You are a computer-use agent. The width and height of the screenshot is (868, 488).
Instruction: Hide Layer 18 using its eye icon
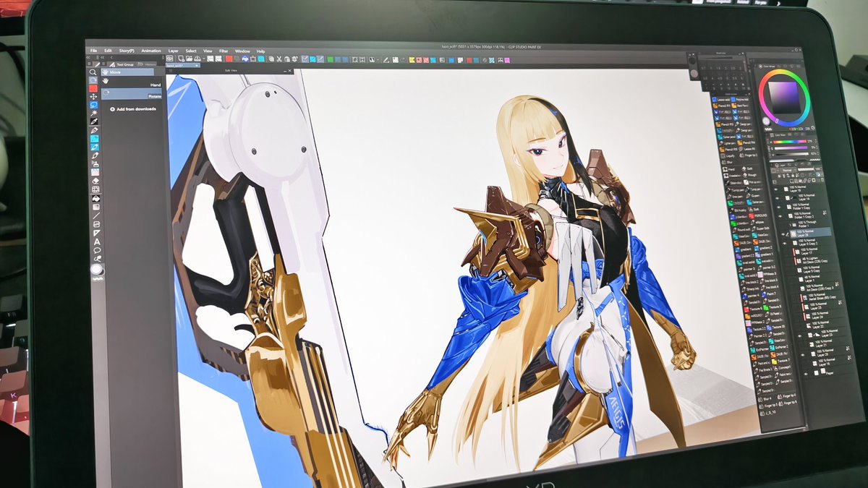click(776, 189)
